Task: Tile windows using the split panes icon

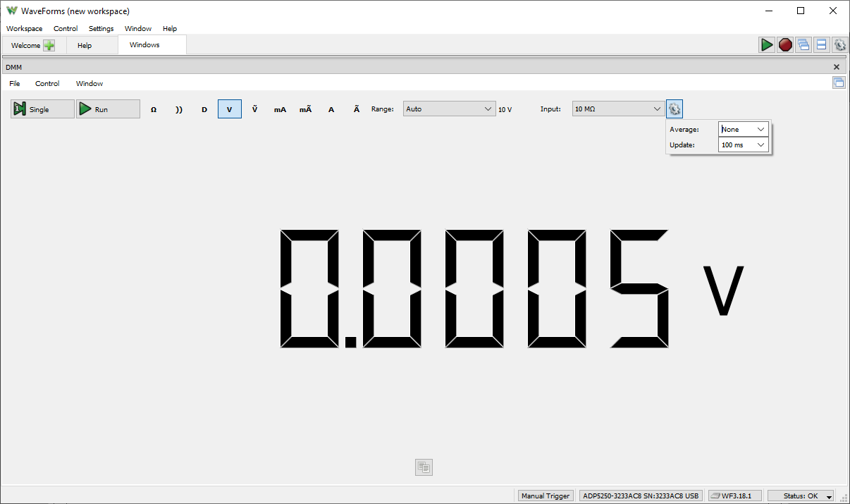Action: [821, 45]
